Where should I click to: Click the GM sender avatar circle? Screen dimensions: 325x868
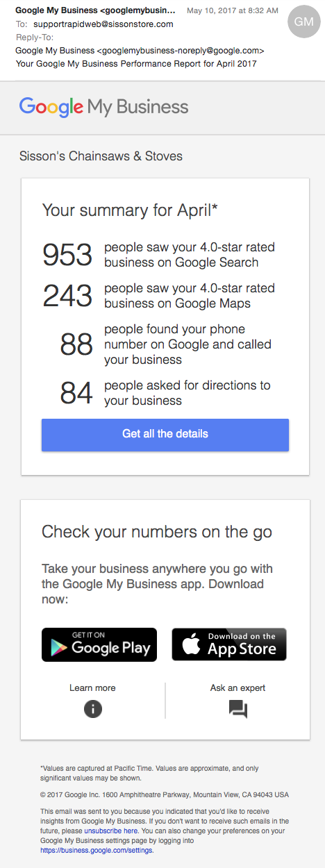click(x=304, y=22)
